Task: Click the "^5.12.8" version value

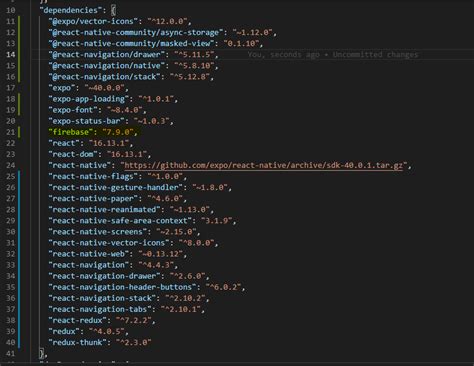Action: [190, 77]
